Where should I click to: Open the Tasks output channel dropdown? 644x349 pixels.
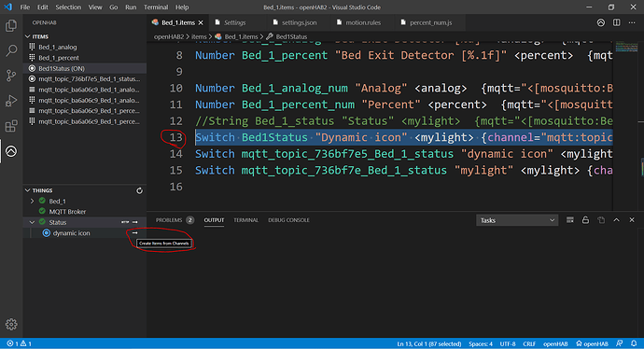pos(517,220)
